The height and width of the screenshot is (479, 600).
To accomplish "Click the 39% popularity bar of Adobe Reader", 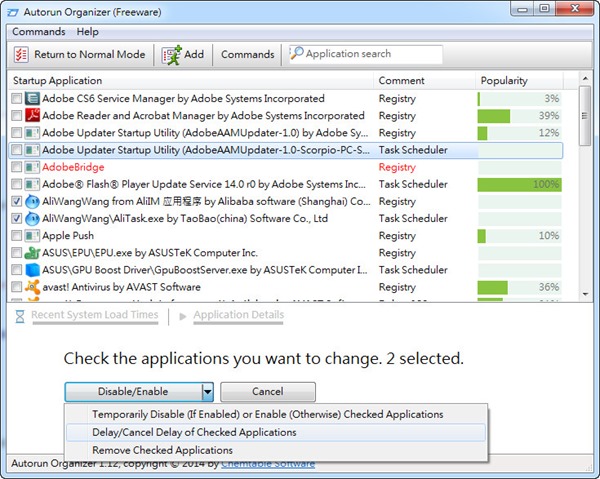I will (519, 116).
